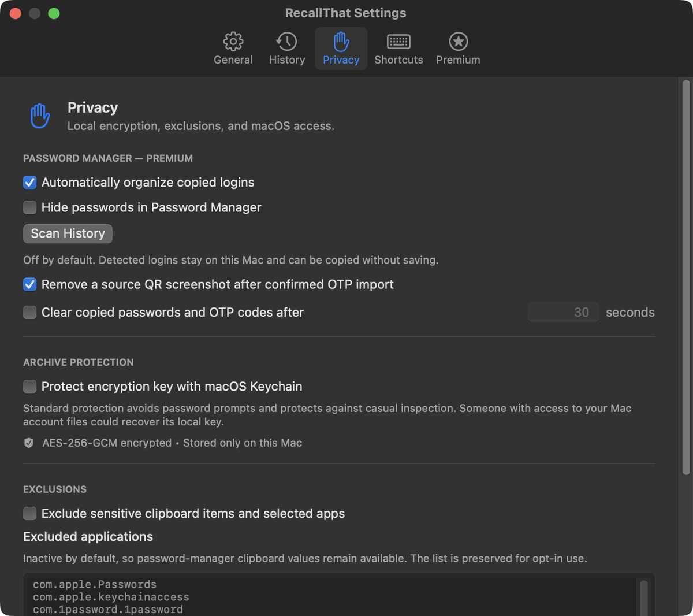This screenshot has height=616, width=693.
Task: Click the Privacy page heading text
Action: pyautogui.click(x=93, y=108)
